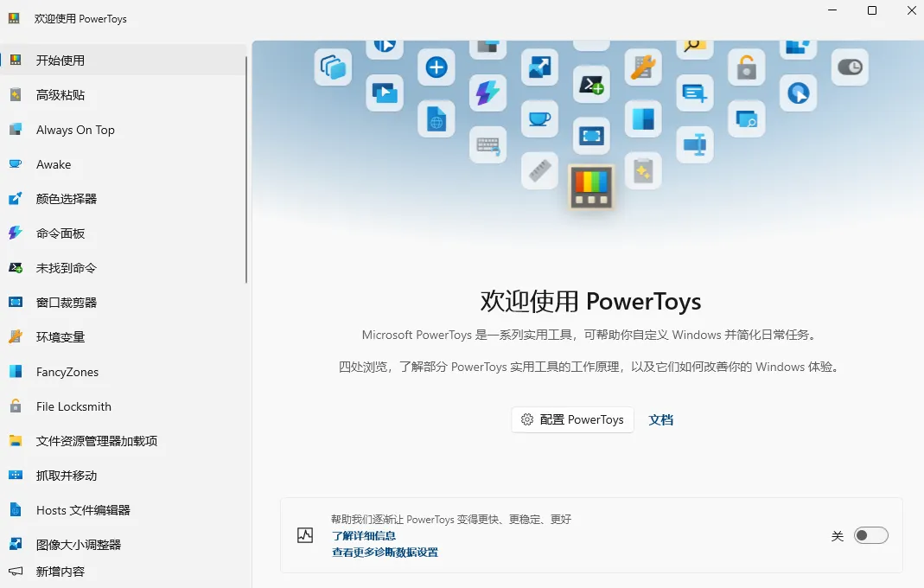Click the Always On Top sidebar icon
The width and height of the screenshot is (924, 588).
coord(16,129)
